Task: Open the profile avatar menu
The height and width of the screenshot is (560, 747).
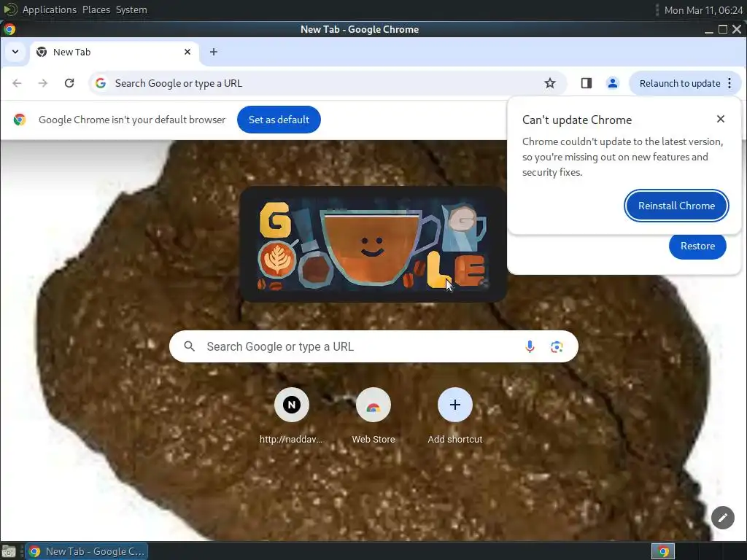Action: (x=613, y=83)
